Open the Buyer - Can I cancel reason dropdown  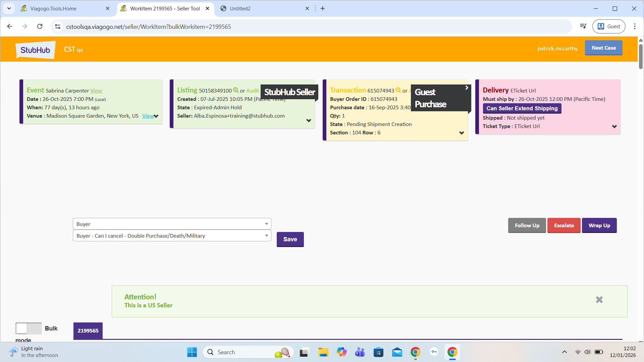pyautogui.click(x=172, y=236)
